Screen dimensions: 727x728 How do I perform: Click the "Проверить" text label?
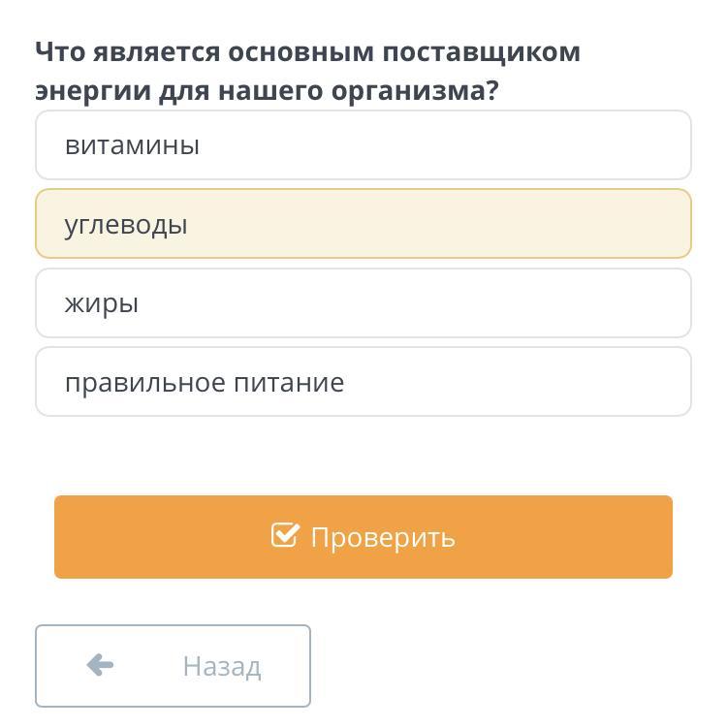tap(383, 537)
